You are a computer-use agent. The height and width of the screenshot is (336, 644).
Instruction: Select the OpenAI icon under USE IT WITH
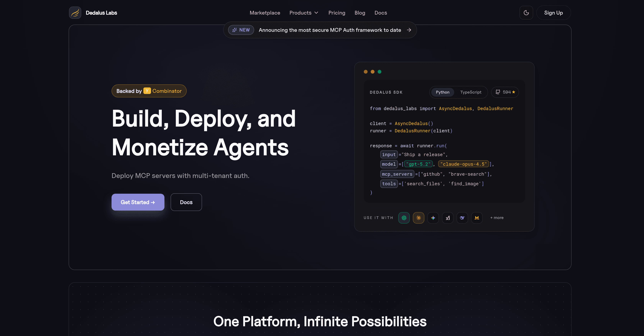click(404, 218)
